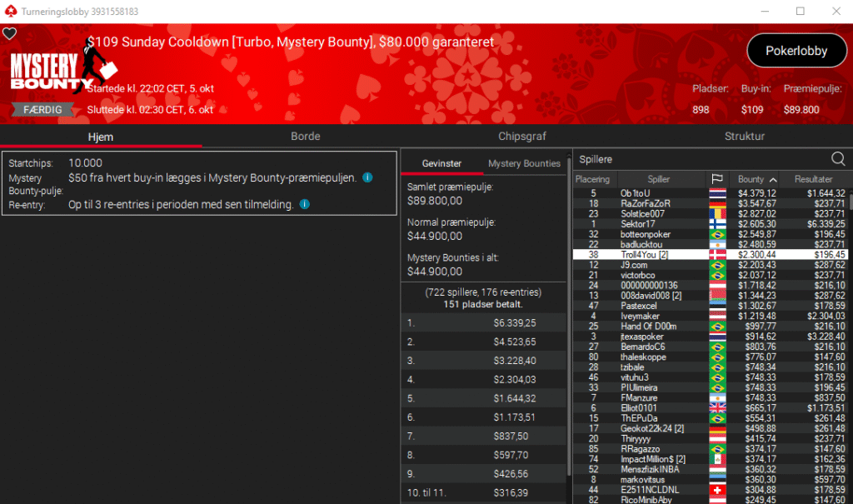Click the Bounty column sort arrow
This screenshot has height=504, width=853.
coord(773,180)
